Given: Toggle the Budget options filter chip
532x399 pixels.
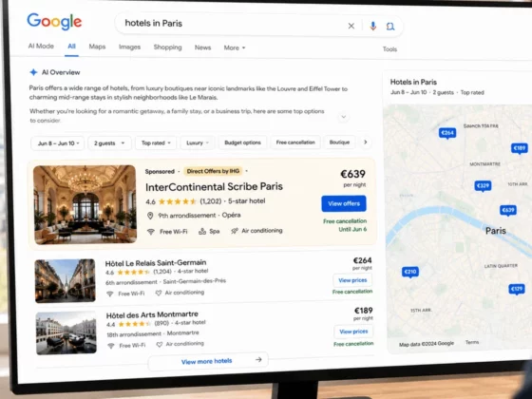Looking at the screenshot, I should [242, 142].
